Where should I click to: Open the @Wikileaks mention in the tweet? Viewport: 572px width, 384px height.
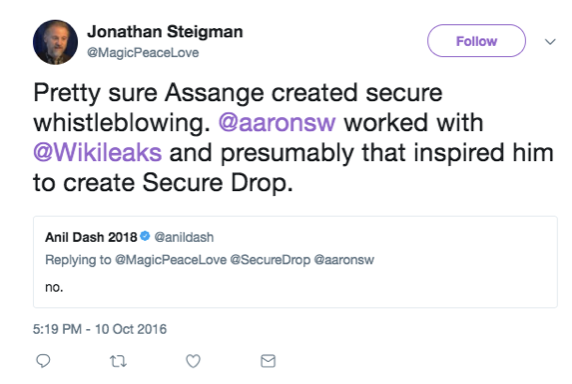[97, 152]
